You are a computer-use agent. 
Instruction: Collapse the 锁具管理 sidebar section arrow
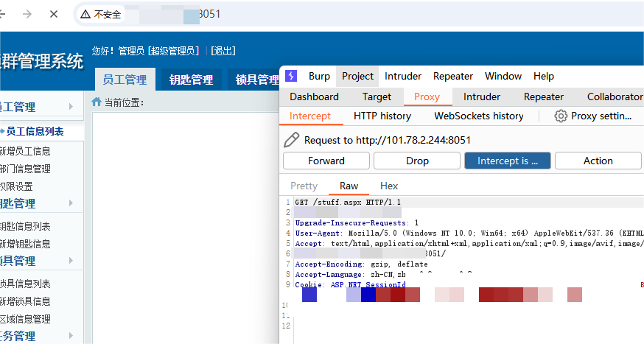pyautogui.click(x=71, y=261)
